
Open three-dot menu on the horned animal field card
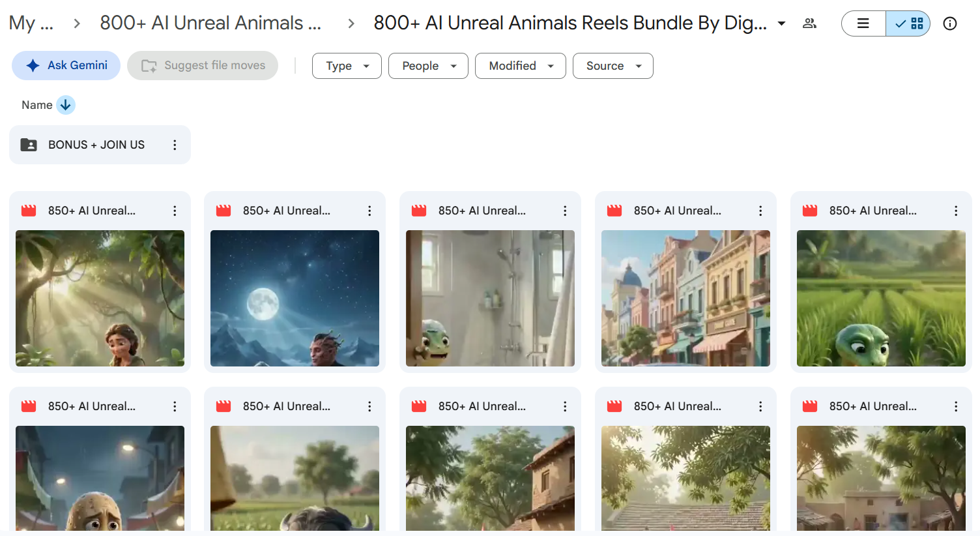pyautogui.click(x=369, y=406)
